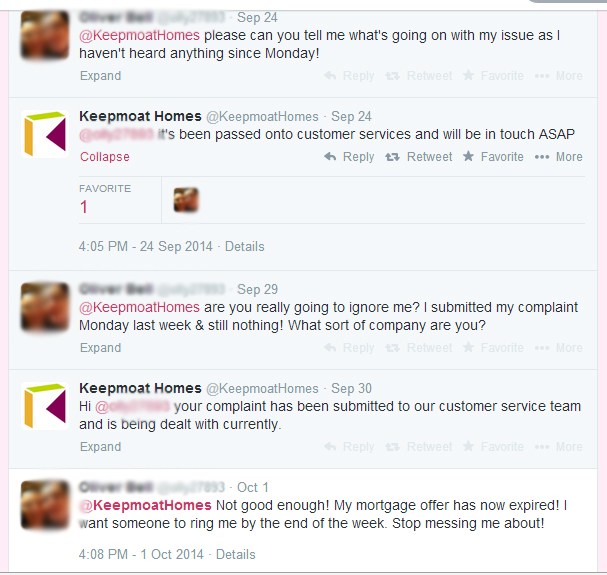Retweet Keepmoat Homes' Sep 24 tweet
Image resolution: width=607 pixels, height=575 pixels.
click(x=418, y=157)
